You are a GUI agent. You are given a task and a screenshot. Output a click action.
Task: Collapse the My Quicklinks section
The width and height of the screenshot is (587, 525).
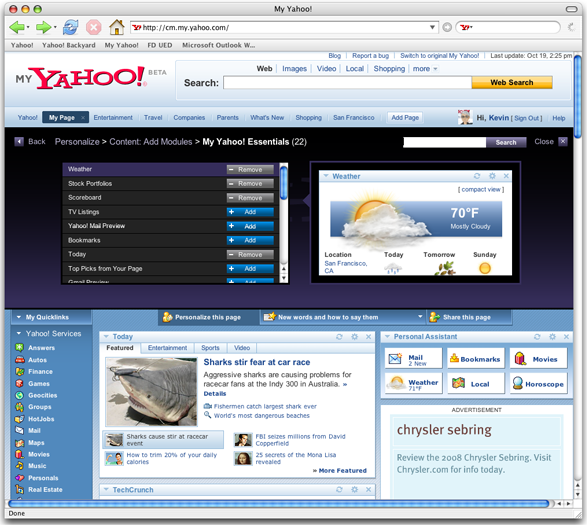(x=19, y=317)
